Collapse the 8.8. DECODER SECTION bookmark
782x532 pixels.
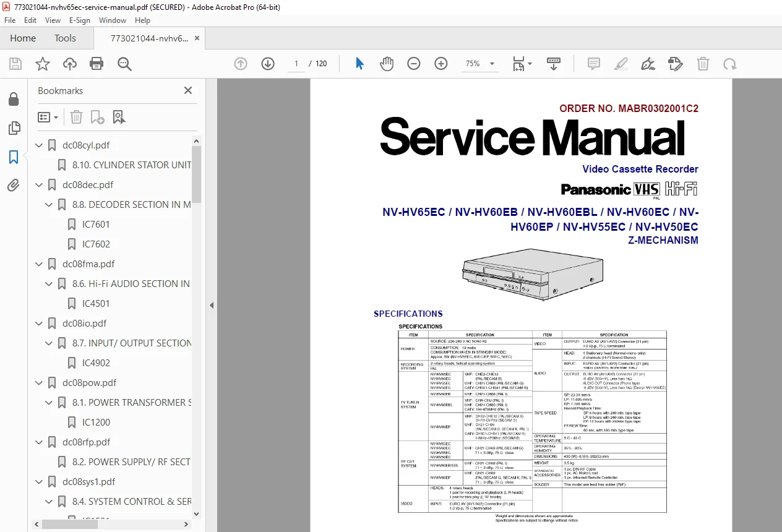pyautogui.click(x=49, y=205)
